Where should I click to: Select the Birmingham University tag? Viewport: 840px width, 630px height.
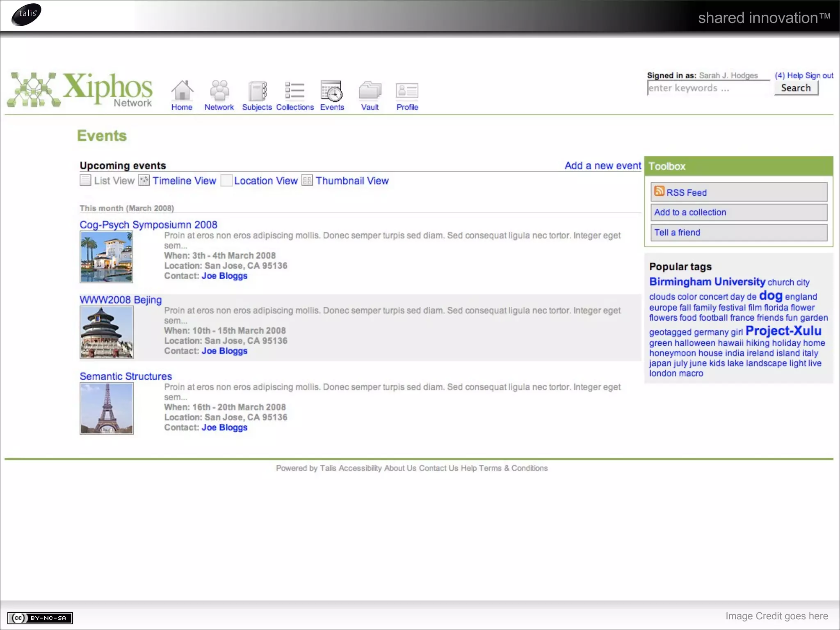click(707, 282)
